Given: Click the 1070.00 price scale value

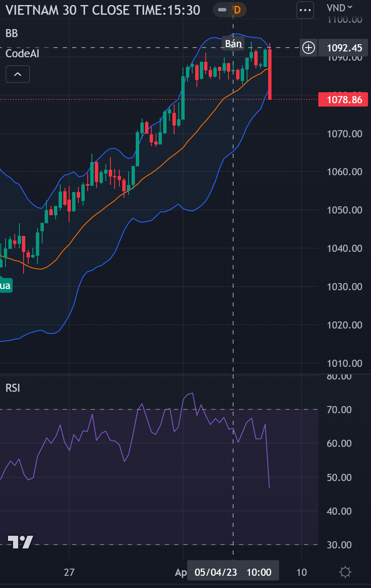Looking at the screenshot, I should click(344, 134).
